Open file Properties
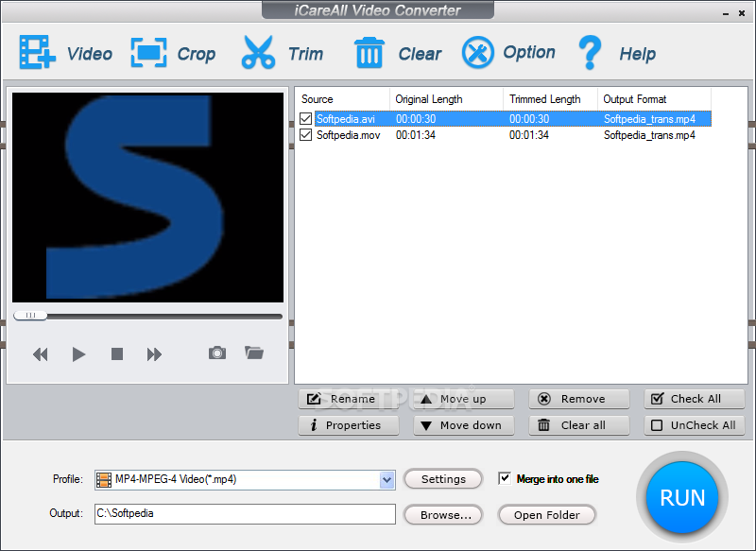The width and height of the screenshot is (756, 551). [349, 425]
